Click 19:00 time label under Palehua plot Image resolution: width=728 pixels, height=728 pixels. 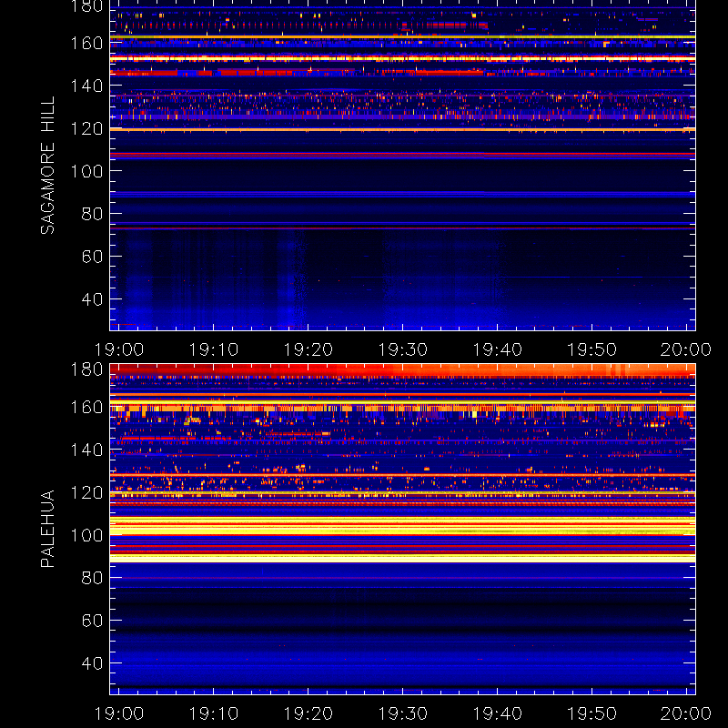(119, 713)
